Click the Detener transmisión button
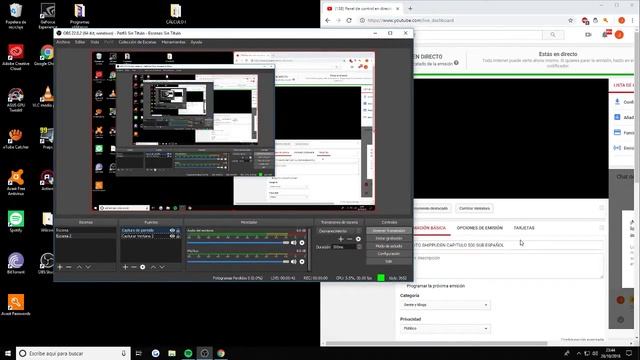The height and width of the screenshot is (360, 640). 389,231
